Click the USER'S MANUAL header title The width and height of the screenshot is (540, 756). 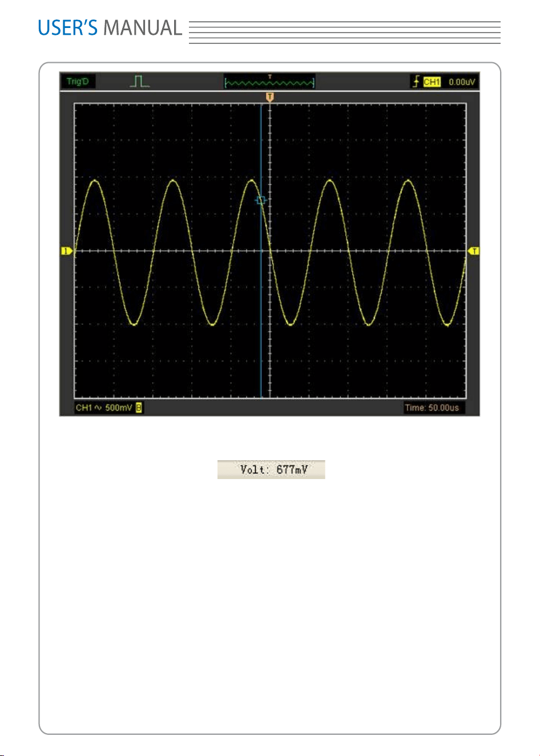110,28
